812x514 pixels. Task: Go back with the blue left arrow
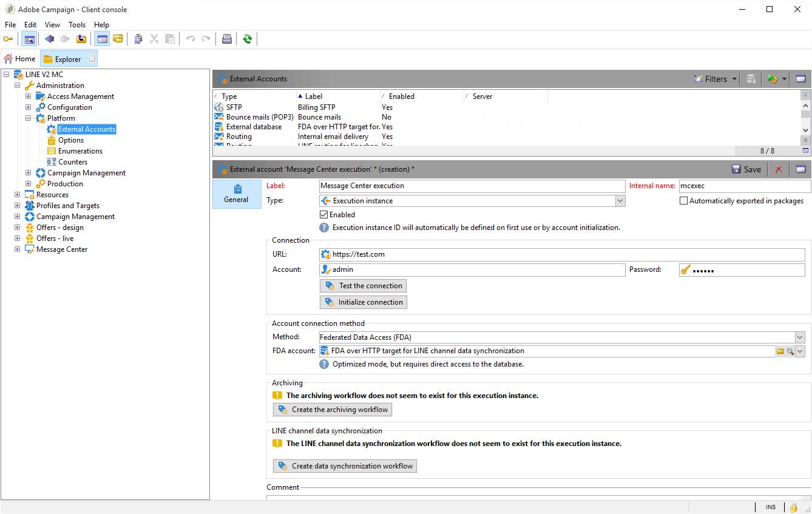pyautogui.click(x=49, y=39)
